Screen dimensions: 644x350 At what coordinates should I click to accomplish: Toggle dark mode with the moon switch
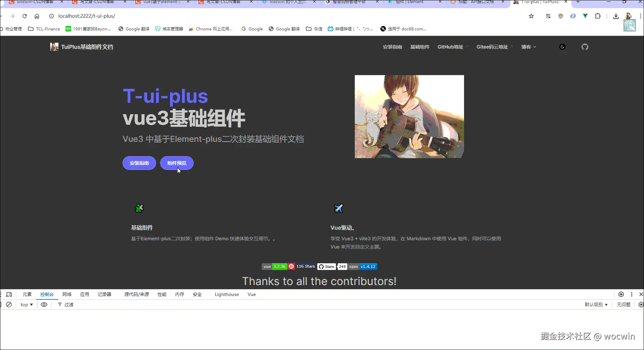click(x=562, y=47)
